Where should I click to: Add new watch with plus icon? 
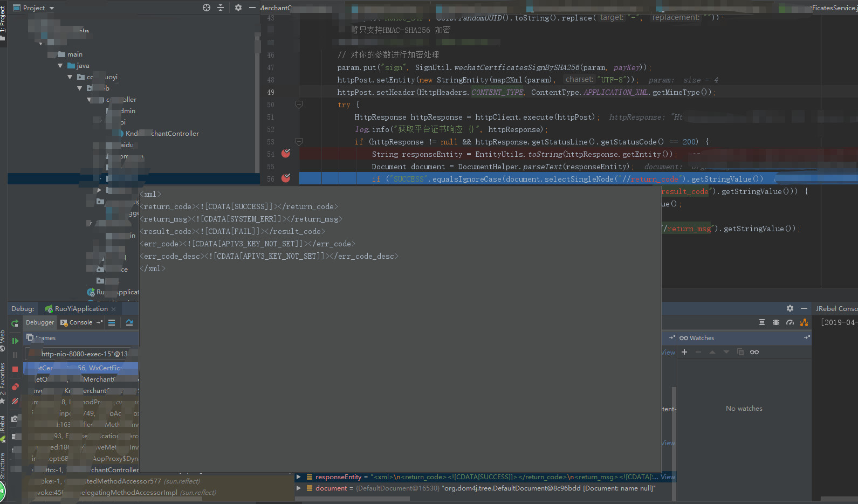pos(684,352)
